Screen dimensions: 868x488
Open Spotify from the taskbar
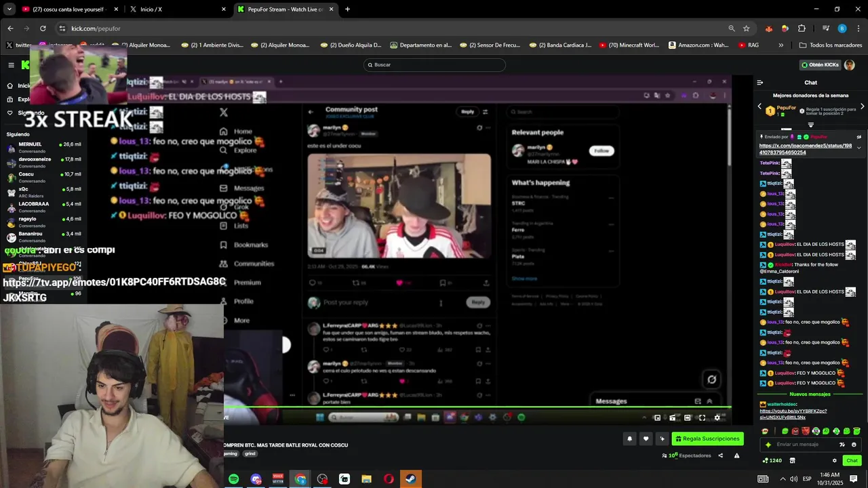[233, 479]
